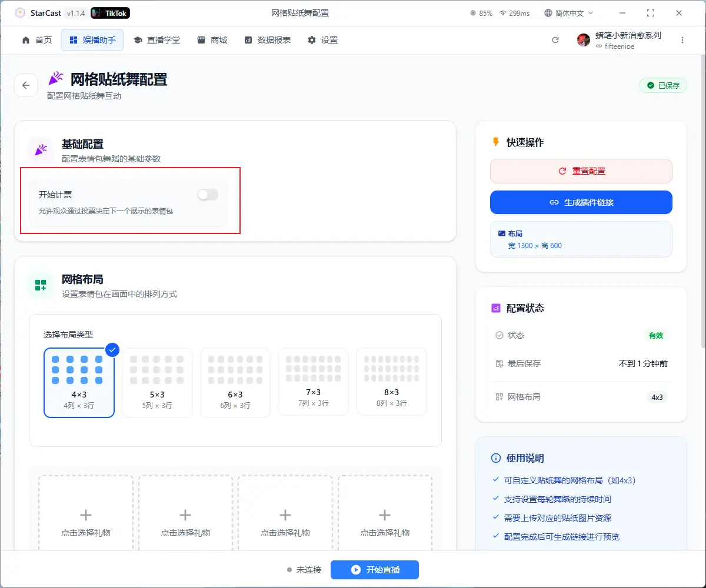This screenshot has width=706, height=588.
Task: Click the 重置配置 button
Action: pos(581,171)
